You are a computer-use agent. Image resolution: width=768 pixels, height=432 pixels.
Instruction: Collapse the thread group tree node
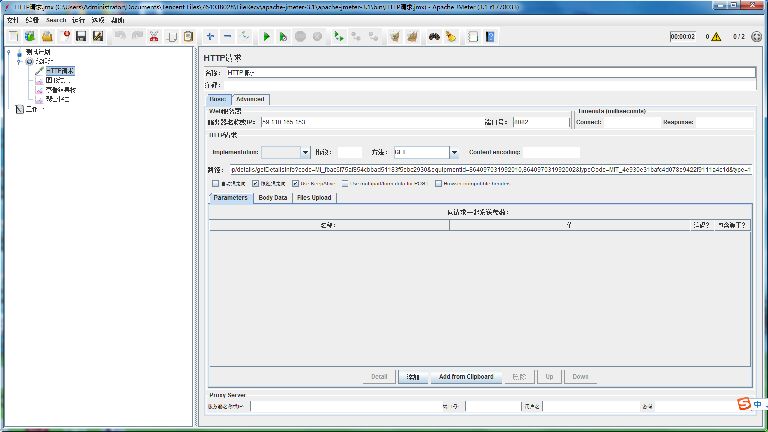[x=18, y=61]
